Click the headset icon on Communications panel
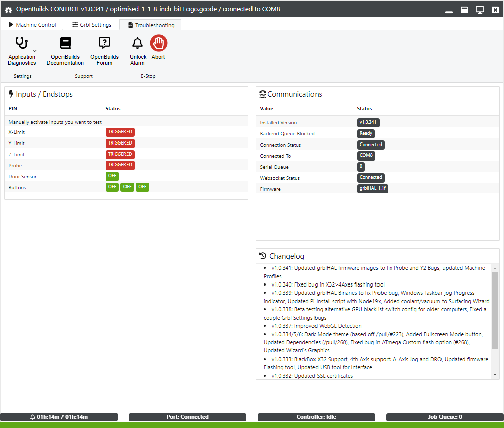504x428 pixels. 262,94
